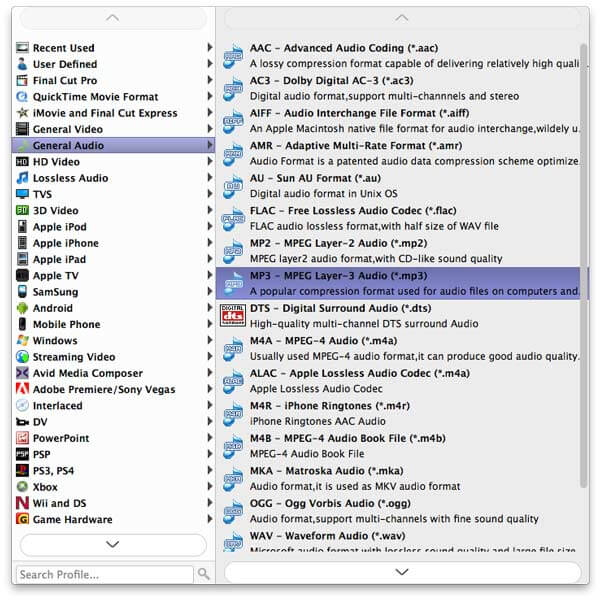Click the format list vertical scrollbar
Screen dimensions: 600x600
[x=584, y=266]
